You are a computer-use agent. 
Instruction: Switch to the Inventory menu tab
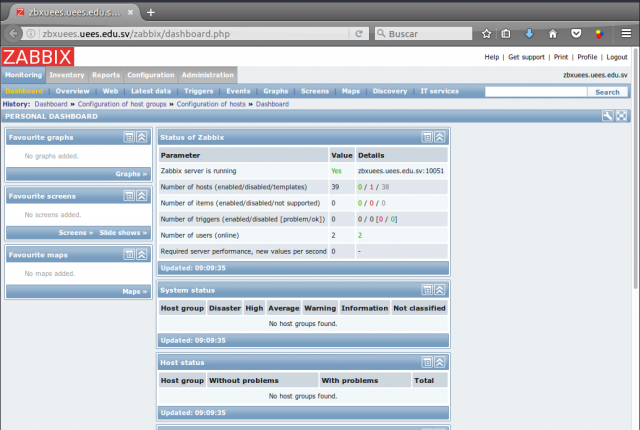pyautogui.click(x=67, y=75)
